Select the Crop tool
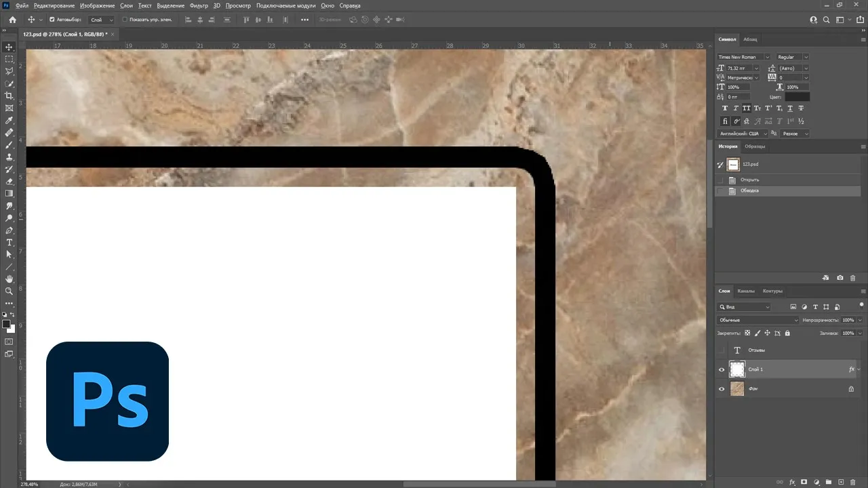The width and height of the screenshot is (868, 488). point(9,96)
